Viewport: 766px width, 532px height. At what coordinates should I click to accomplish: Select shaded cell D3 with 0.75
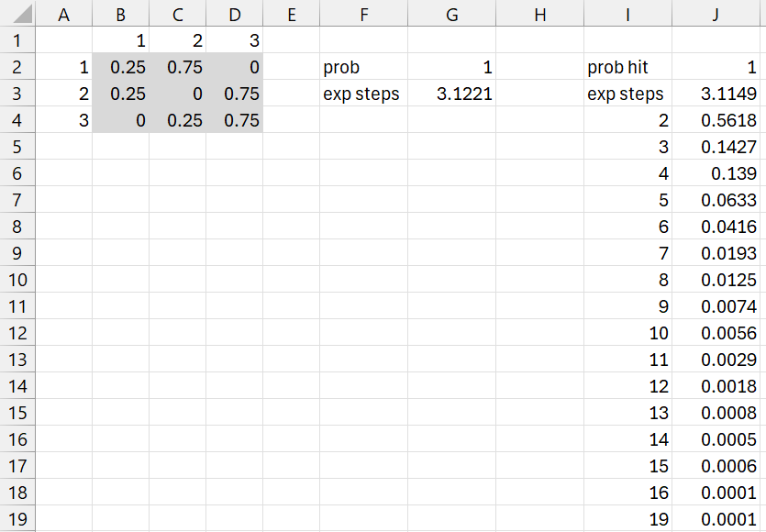tap(235, 93)
